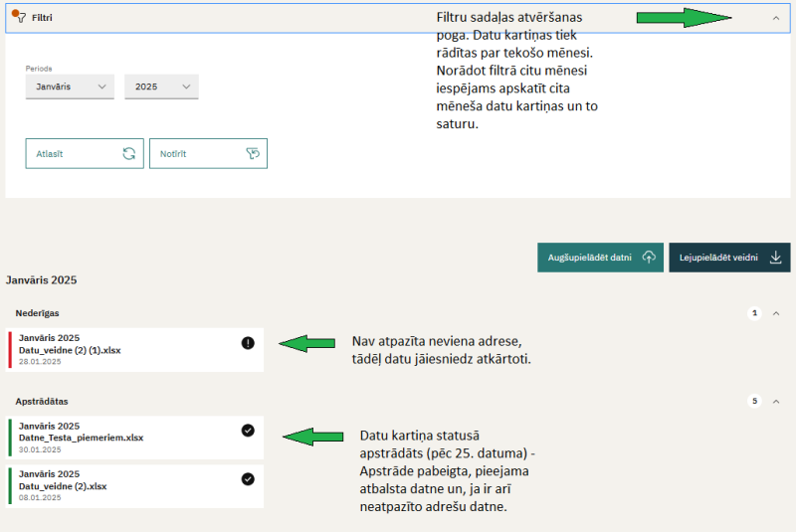Open the Datne_Testa_piemeriem.xlsx card
The height and width of the screenshot is (532, 796).
pos(134,438)
